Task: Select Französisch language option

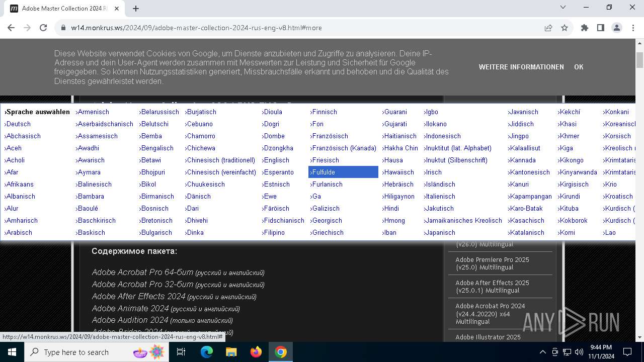Action: tap(329, 136)
